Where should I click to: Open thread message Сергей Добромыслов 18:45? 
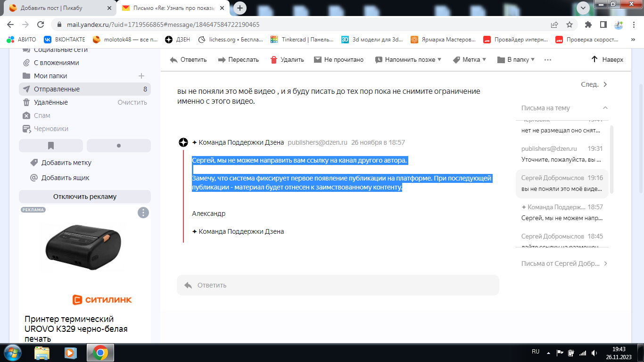(562, 239)
